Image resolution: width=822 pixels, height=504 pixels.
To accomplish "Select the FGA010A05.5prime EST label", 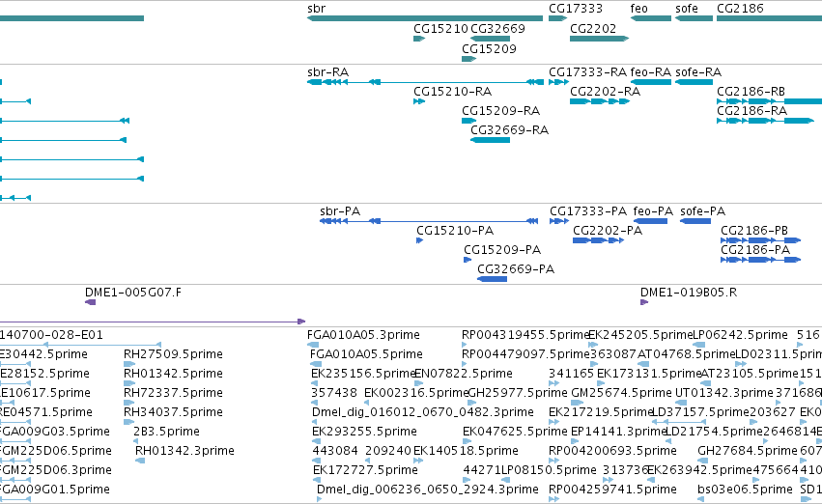I will 366,354.
